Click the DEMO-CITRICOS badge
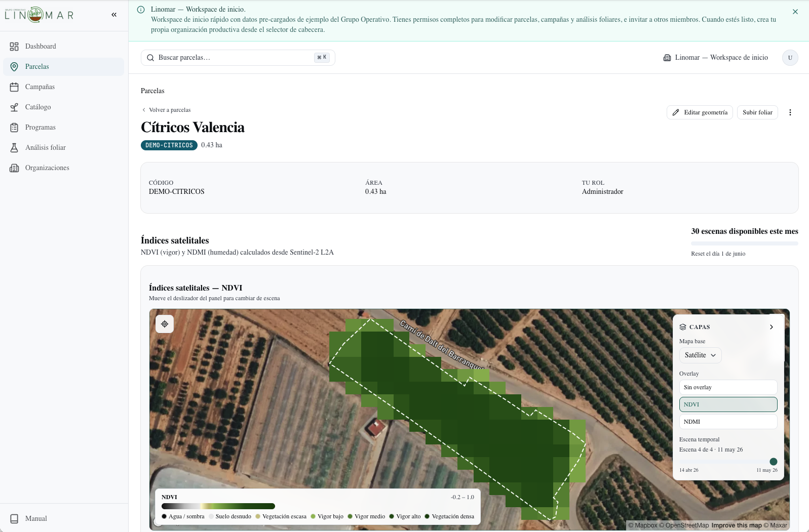809x532 pixels. point(169,145)
